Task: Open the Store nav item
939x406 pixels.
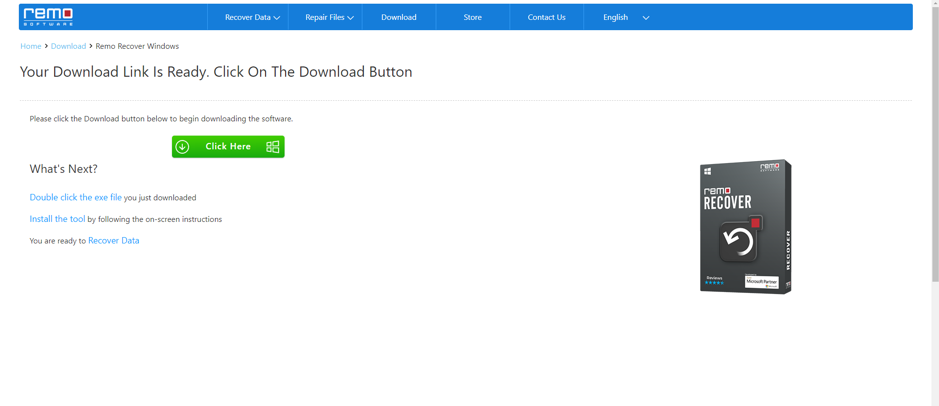Action: point(472,17)
